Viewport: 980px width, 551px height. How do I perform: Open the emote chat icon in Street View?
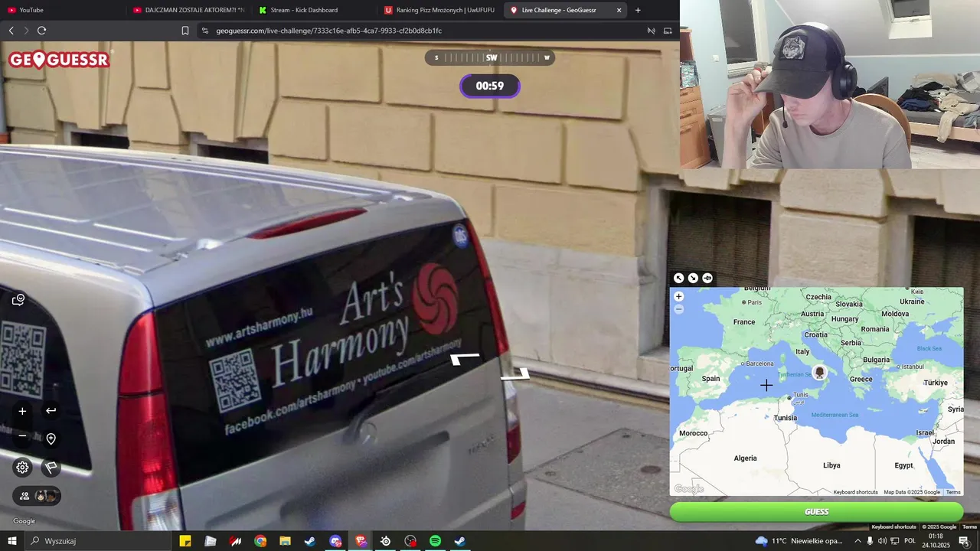(19, 300)
